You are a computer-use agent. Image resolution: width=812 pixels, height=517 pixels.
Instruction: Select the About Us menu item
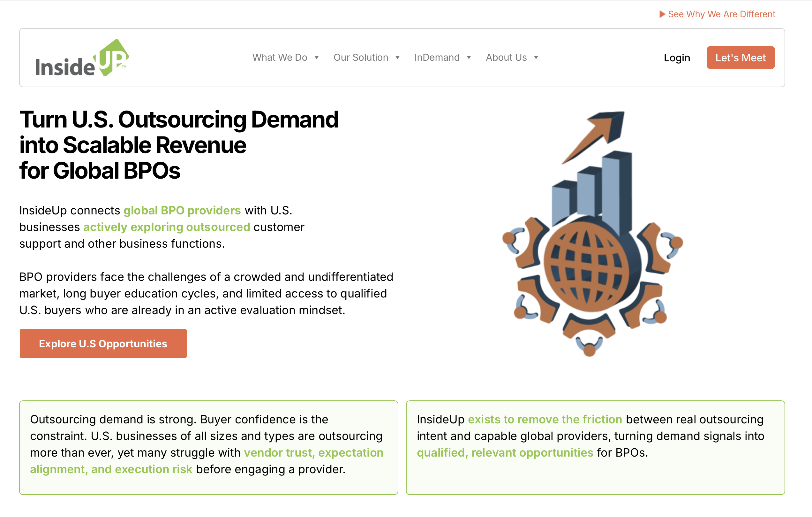tap(506, 58)
